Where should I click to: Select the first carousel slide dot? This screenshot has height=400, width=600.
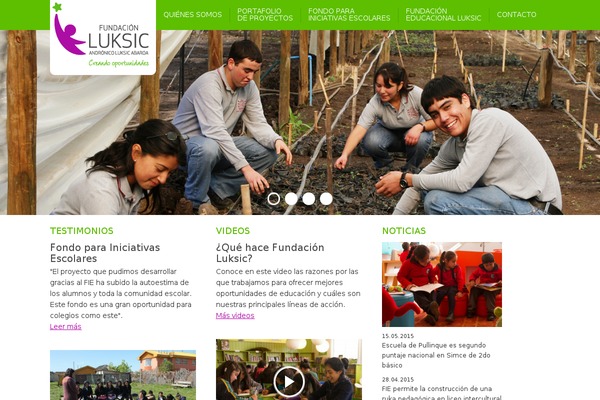[x=274, y=199]
